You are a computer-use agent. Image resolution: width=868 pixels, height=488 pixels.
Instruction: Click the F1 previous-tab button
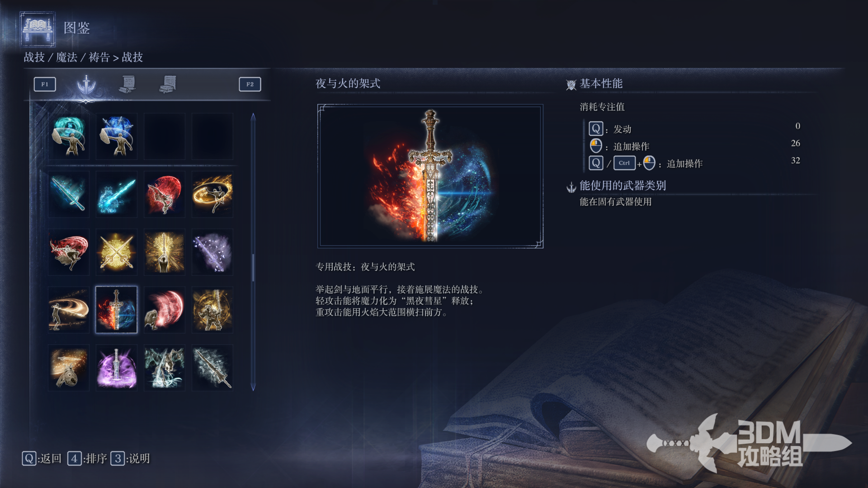click(x=45, y=84)
